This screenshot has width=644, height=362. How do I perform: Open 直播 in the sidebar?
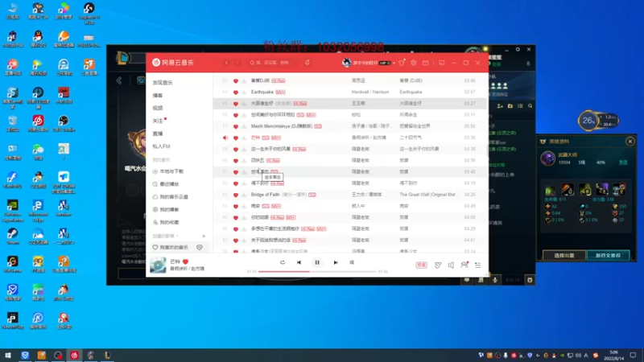158,134
